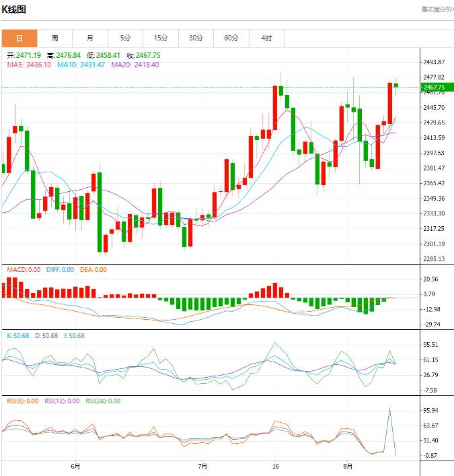Click the RSI(6) indicator label
Screen dimensions: 454x476
coord(22,401)
